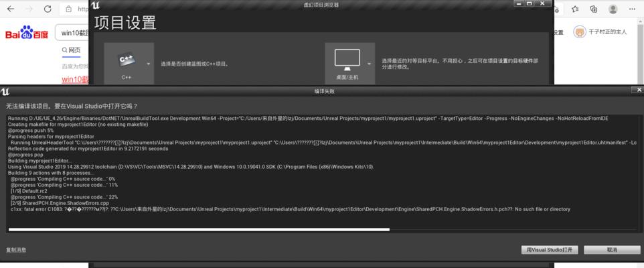
Task: Reload the page with Edge's refresh icon
Action: [x=48, y=9]
